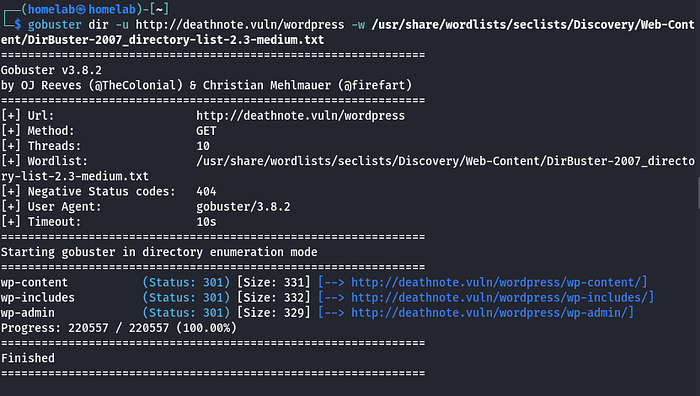Click the 'wp-includes' result name
Screen dimensions: 700x396
(38, 298)
